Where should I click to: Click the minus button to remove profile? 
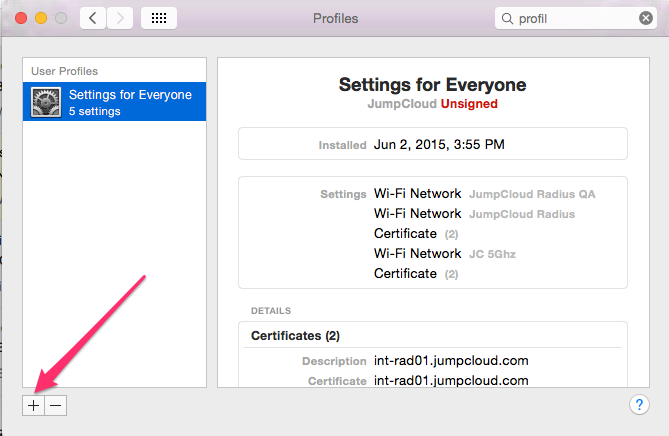click(x=55, y=405)
